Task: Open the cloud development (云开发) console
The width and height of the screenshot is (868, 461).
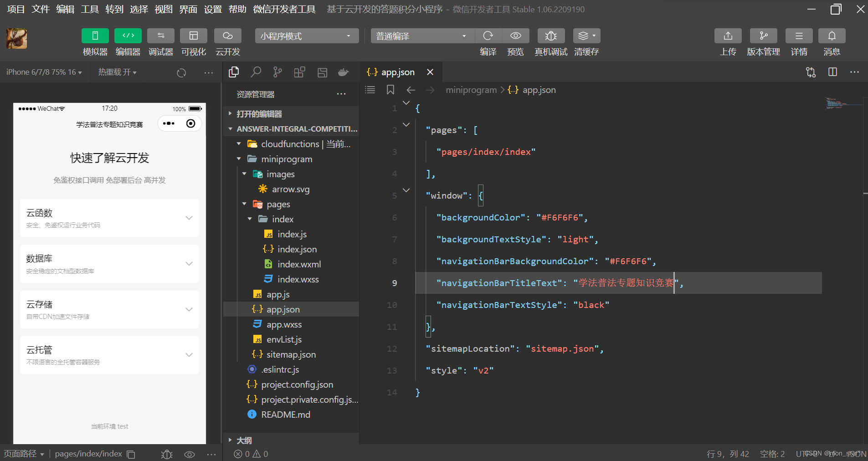Action: (x=227, y=36)
